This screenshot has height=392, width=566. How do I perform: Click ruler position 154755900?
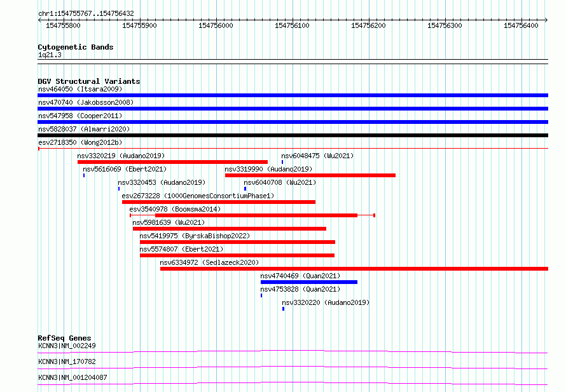click(x=139, y=25)
